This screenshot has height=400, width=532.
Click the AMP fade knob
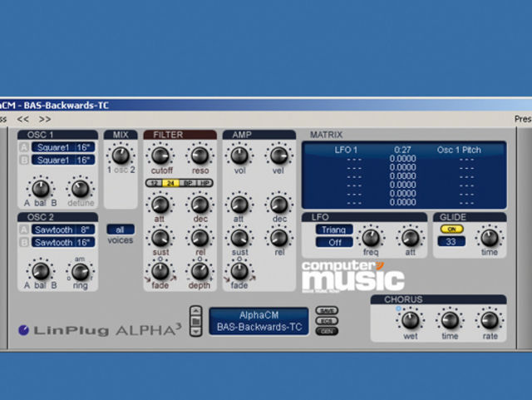click(239, 271)
